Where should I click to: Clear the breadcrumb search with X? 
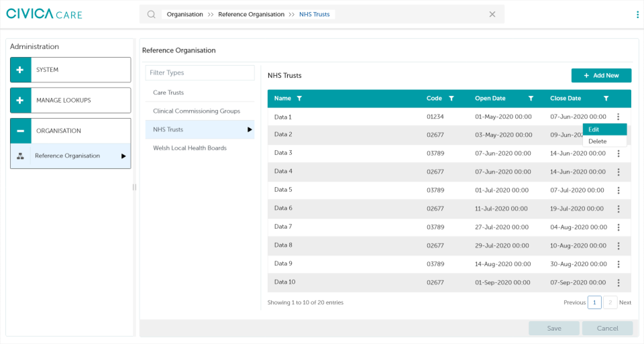pyautogui.click(x=492, y=14)
